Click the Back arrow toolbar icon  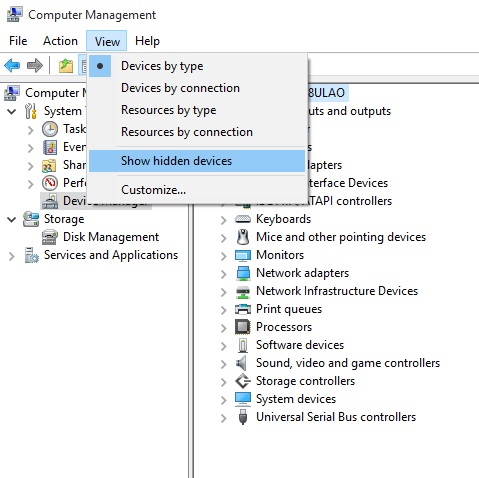(x=12, y=65)
